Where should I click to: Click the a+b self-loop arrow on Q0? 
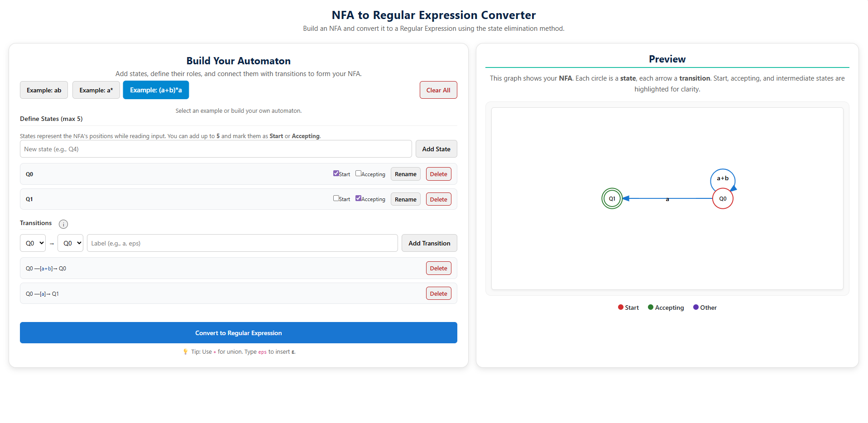[723, 179]
